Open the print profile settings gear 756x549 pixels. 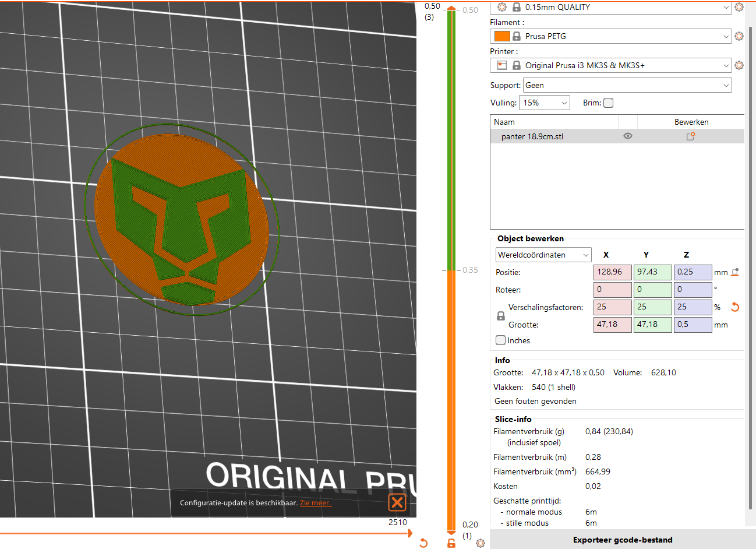pos(739,8)
